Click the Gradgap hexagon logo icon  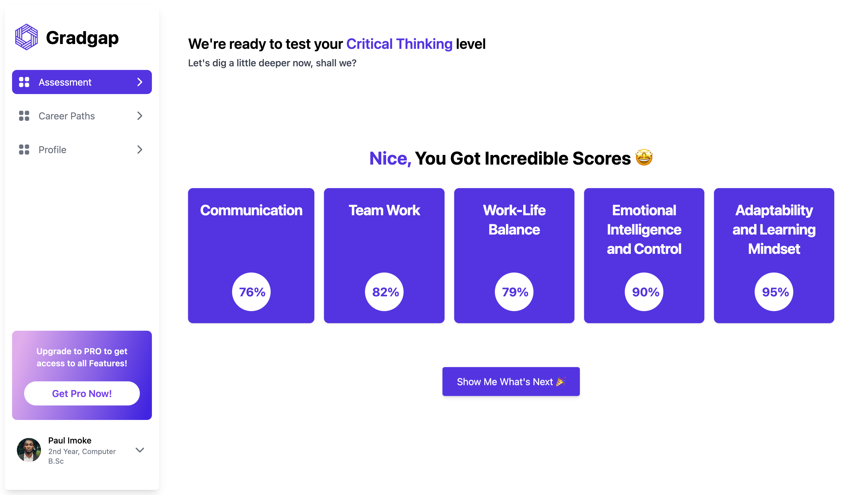coord(27,37)
